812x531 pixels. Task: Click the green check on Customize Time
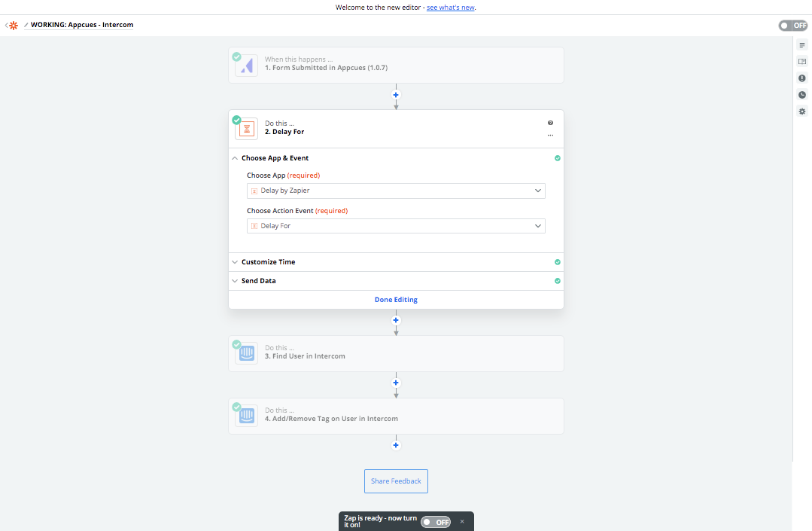557,262
